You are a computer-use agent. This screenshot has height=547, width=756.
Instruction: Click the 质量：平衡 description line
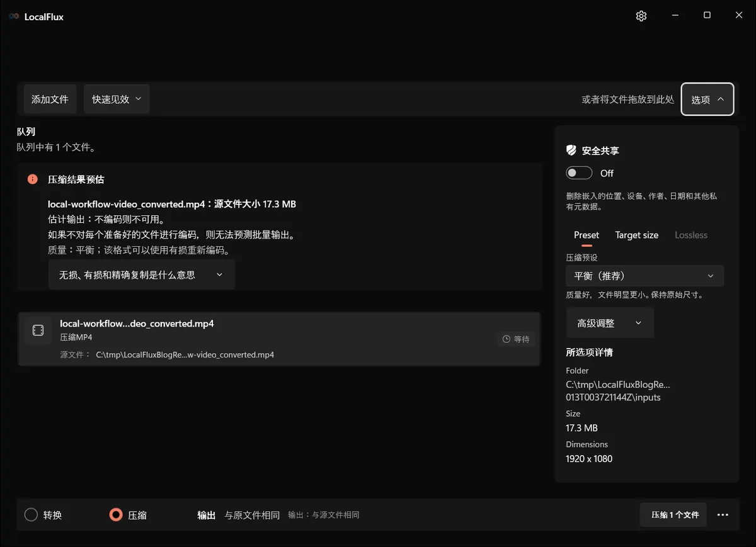[x=139, y=250]
